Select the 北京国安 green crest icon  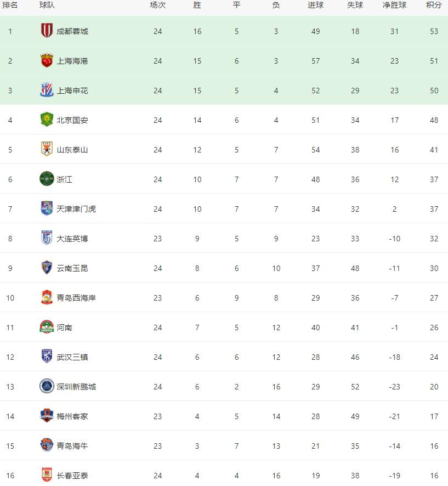[x=47, y=120]
